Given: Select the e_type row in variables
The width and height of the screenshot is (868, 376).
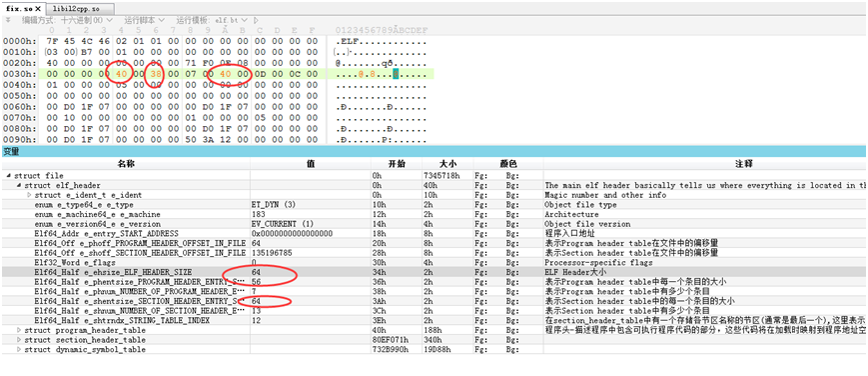Looking at the screenshot, I should [x=434, y=205].
